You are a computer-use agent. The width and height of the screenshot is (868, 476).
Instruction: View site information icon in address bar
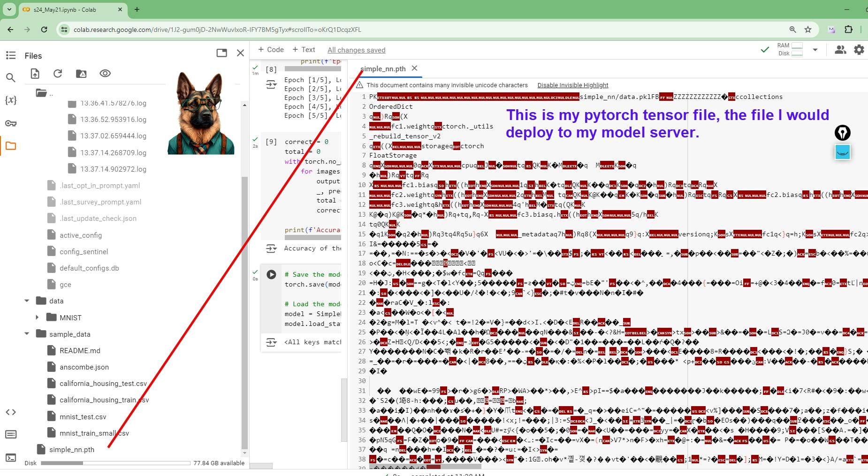64,30
